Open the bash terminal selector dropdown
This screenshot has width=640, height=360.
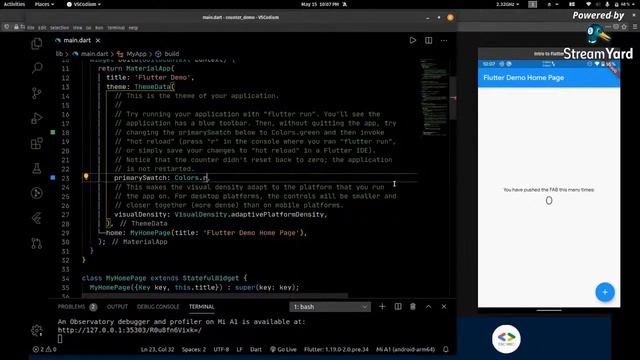coord(330,307)
